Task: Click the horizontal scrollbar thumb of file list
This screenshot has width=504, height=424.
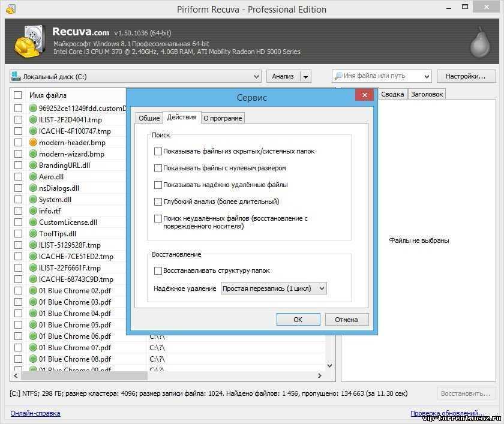Action: [x=84, y=375]
